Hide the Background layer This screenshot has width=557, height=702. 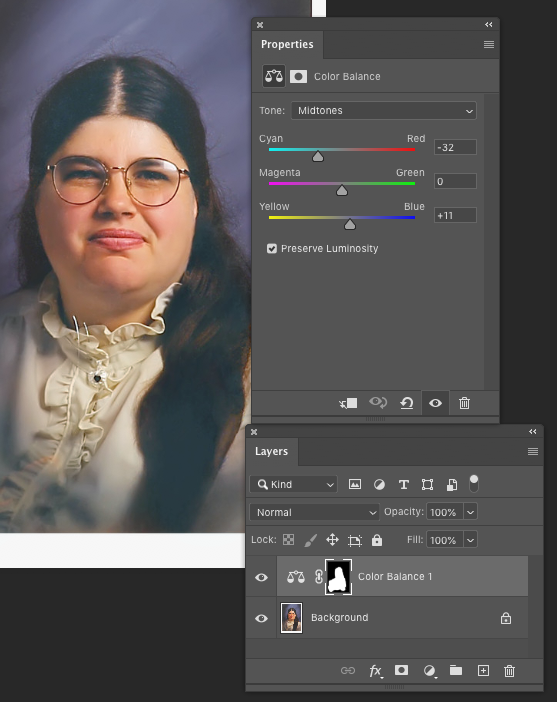tap(261, 618)
